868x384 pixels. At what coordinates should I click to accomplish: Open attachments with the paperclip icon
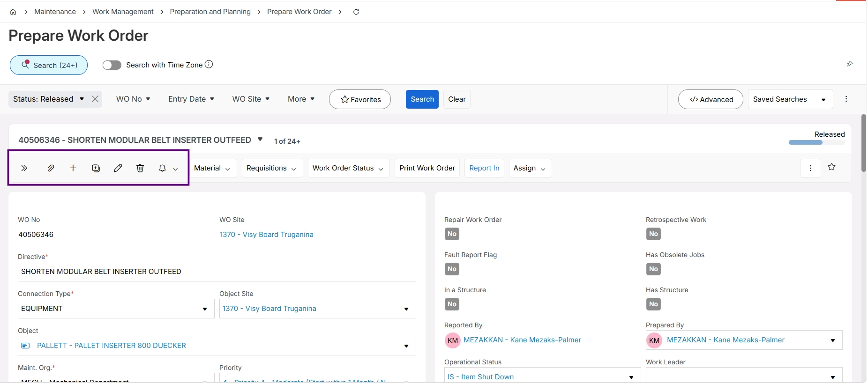point(51,168)
